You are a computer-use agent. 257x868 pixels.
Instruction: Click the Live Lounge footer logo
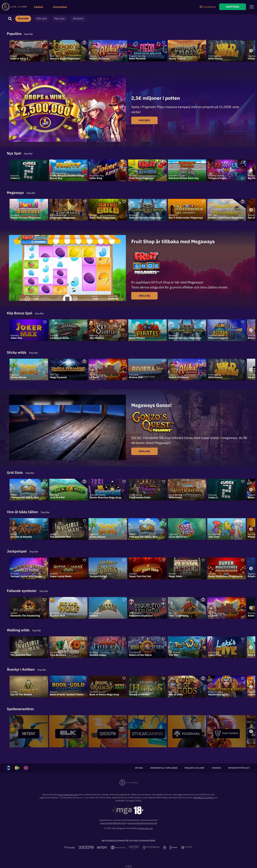pos(129,782)
